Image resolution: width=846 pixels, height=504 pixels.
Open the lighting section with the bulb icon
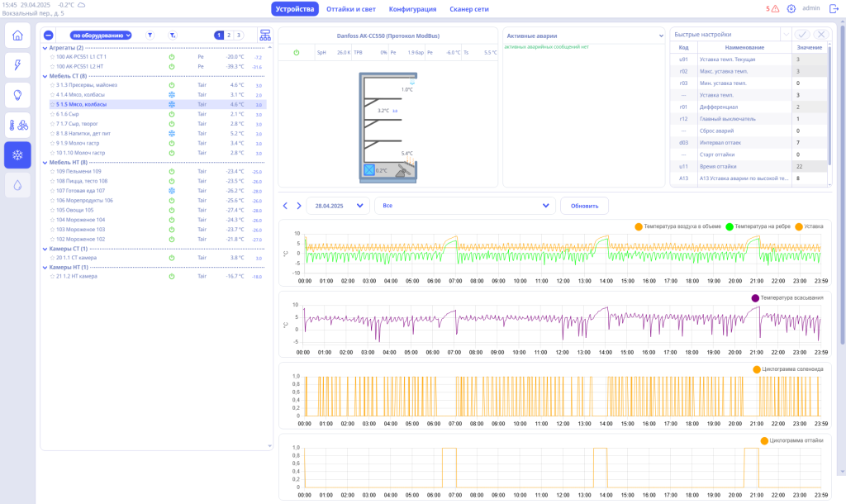coord(17,95)
